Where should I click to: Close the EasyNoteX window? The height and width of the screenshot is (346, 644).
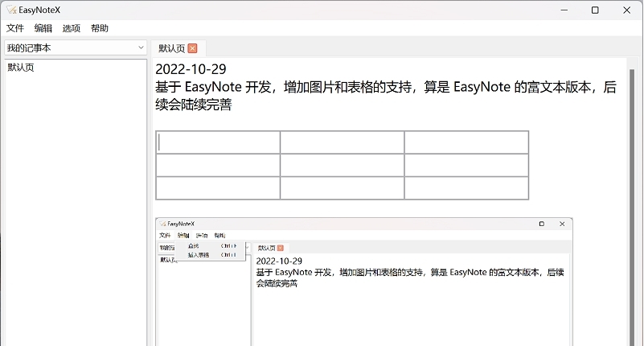pos(626,10)
